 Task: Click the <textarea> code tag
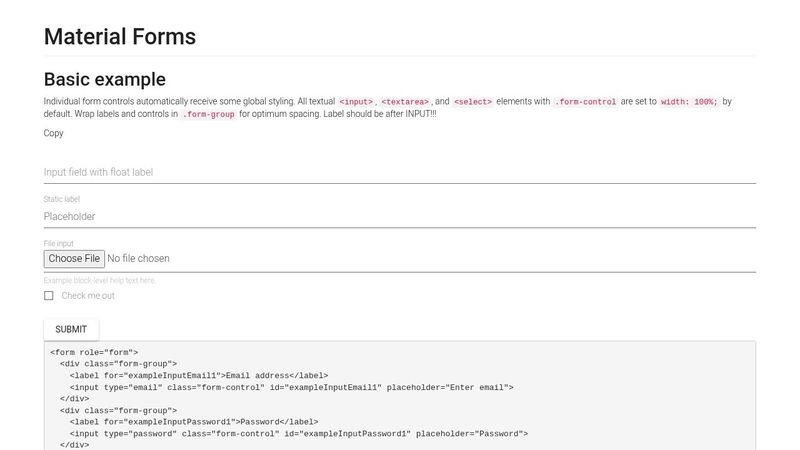[x=405, y=102]
